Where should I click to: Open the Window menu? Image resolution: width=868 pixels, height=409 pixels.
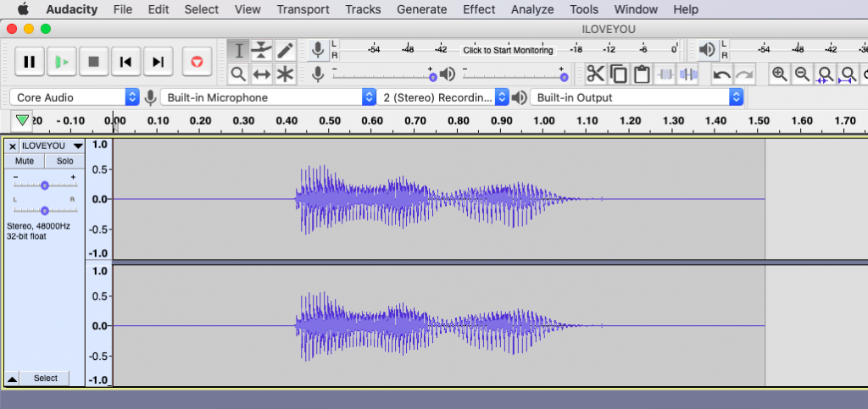[636, 9]
